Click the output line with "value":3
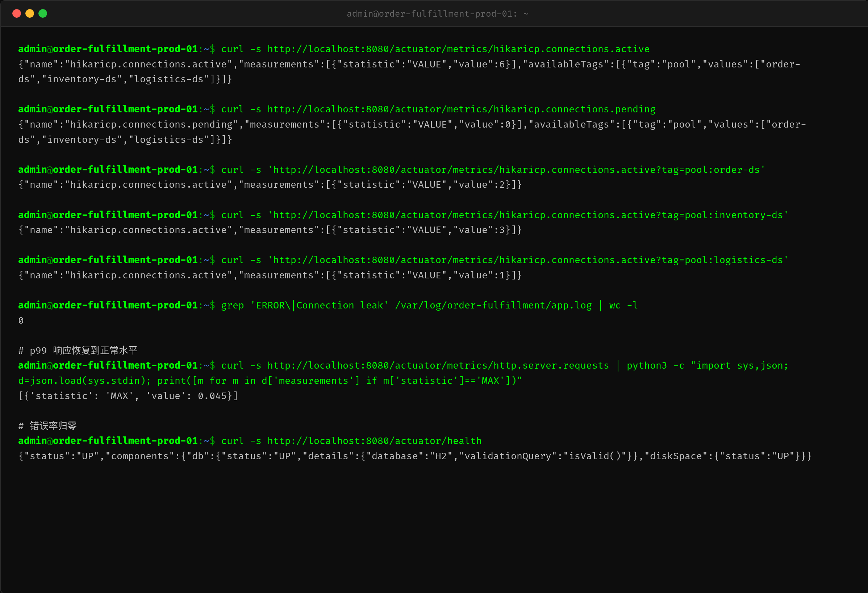Image resolution: width=868 pixels, height=593 pixels. pos(270,230)
